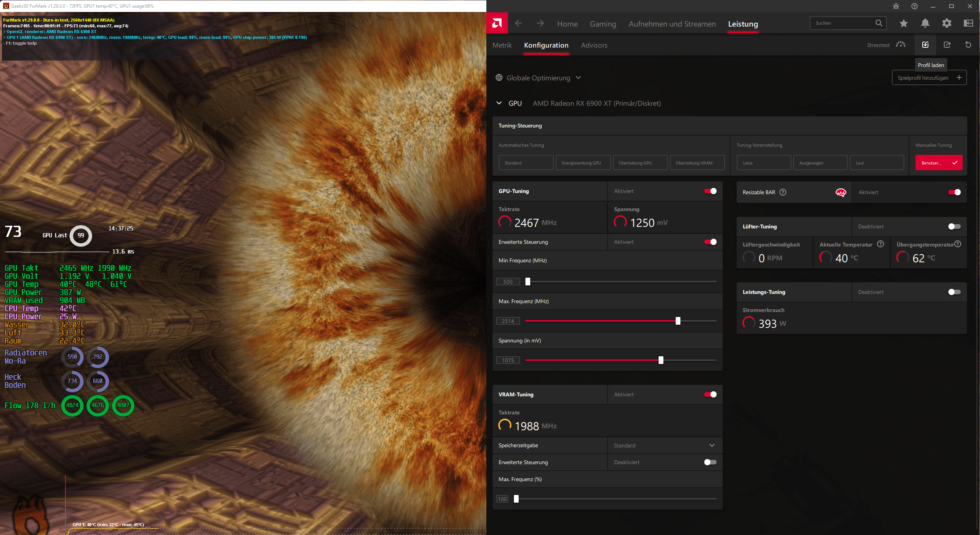Click the plus icon on Spielprofil hinzufügen
This screenshot has height=535, width=980.
[x=959, y=77]
